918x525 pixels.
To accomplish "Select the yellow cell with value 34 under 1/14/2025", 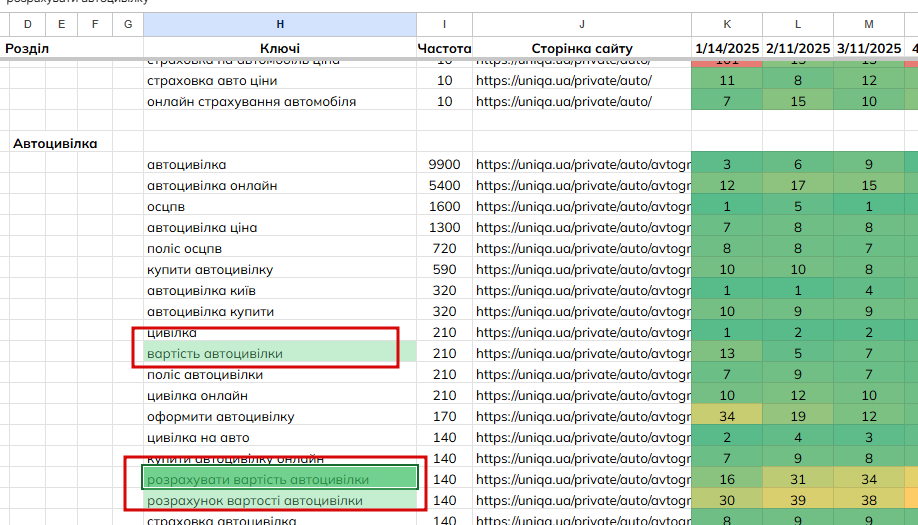I will pyautogui.click(x=727, y=417).
